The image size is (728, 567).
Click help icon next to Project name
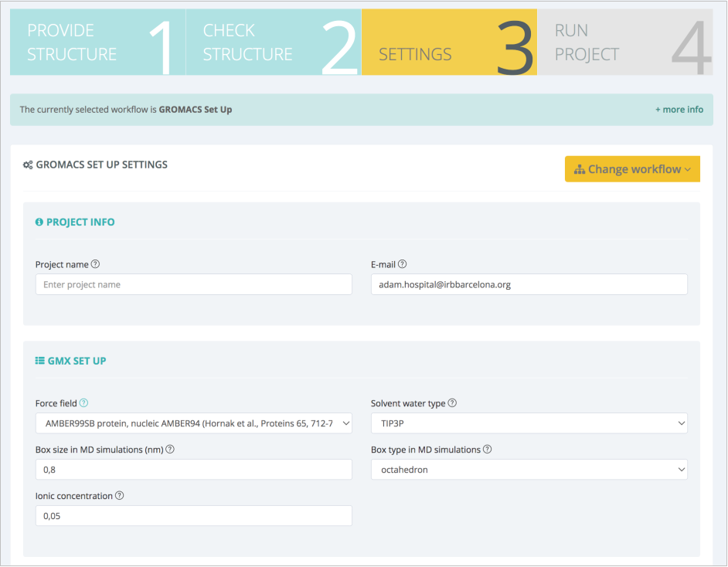tap(96, 264)
